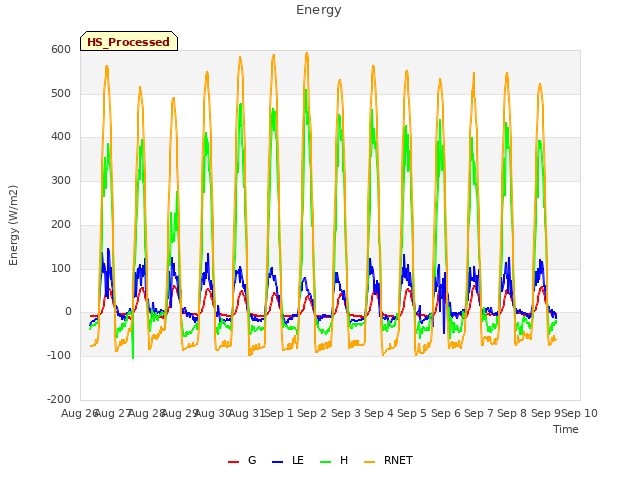
Task: Click the 0 y-axis tick label
Action: [68, 312]
